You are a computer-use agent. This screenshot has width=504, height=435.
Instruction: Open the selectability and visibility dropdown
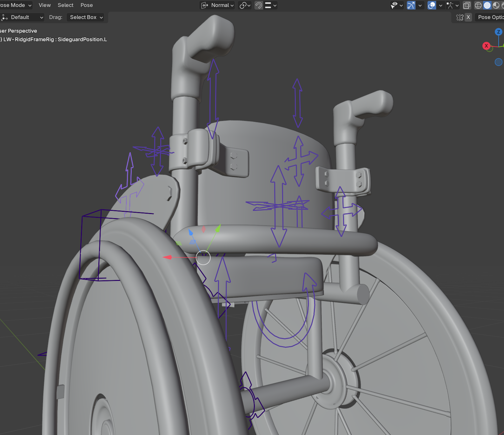(x=397, y=5)
